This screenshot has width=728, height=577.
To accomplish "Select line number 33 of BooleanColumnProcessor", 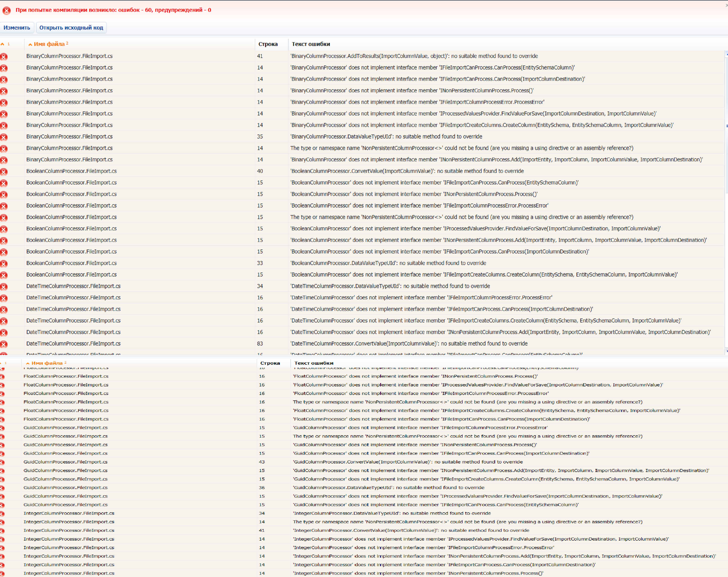I will tap(260, 263).
